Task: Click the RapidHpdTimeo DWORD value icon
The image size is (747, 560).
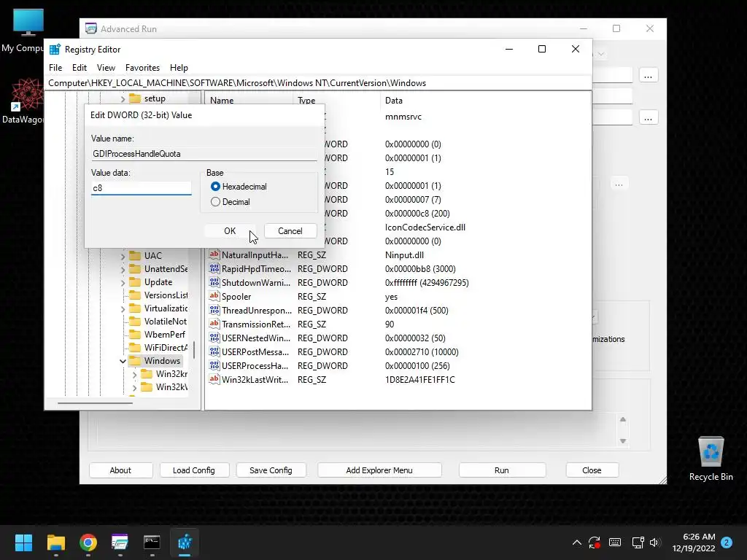Action: coord(214,268)
